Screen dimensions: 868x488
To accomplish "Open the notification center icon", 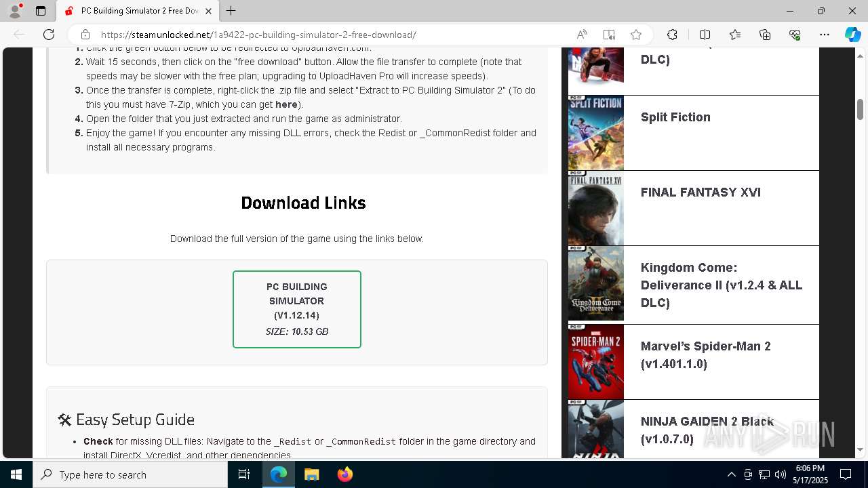I will coord(846,474).
